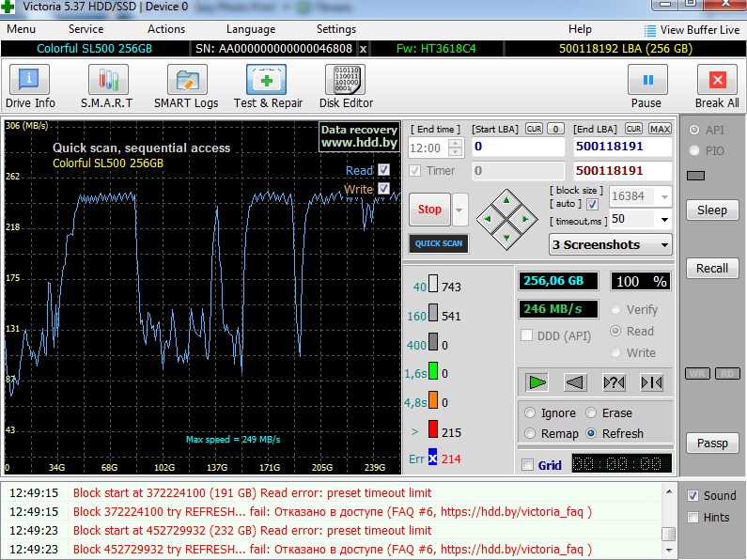747x560 pixels.
Task: Click the View Buffer Live icon
Action: click(x=650, y=31)
